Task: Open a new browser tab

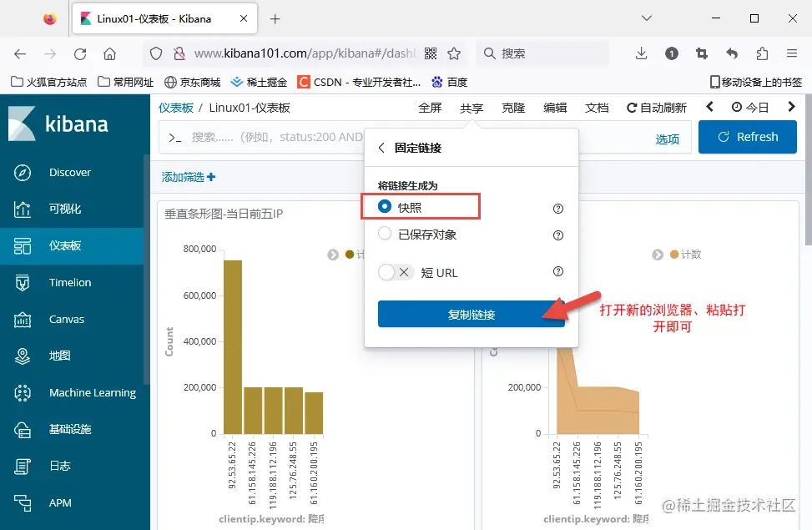Action: (x=275, y=19)
